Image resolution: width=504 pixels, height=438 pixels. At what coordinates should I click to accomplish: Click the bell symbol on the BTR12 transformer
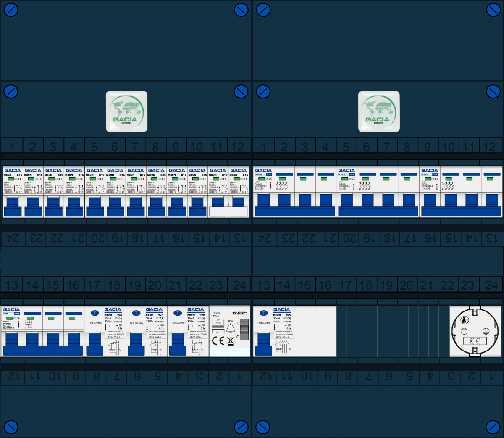click(231, 329)
